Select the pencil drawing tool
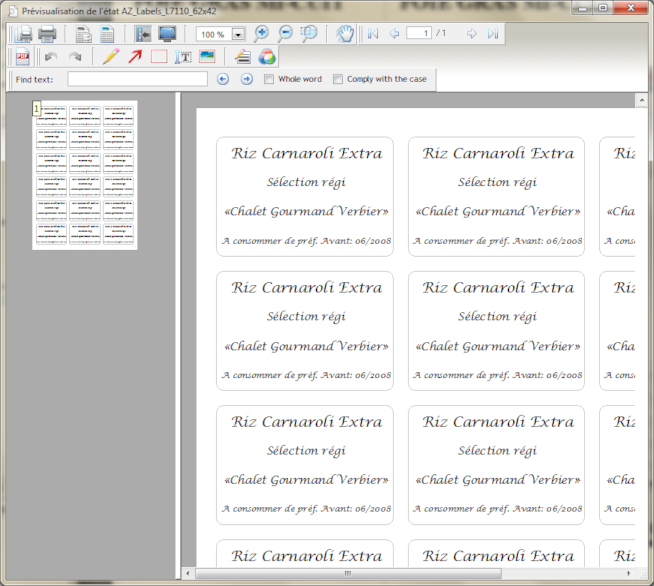The height and width of the screenshot is (586, 654). 111,56
